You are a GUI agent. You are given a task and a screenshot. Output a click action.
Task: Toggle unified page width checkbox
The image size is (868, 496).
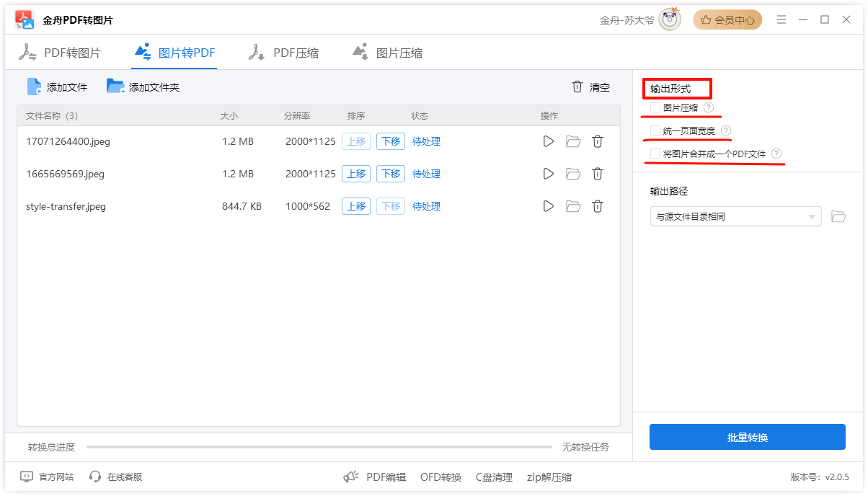[655, 130]
